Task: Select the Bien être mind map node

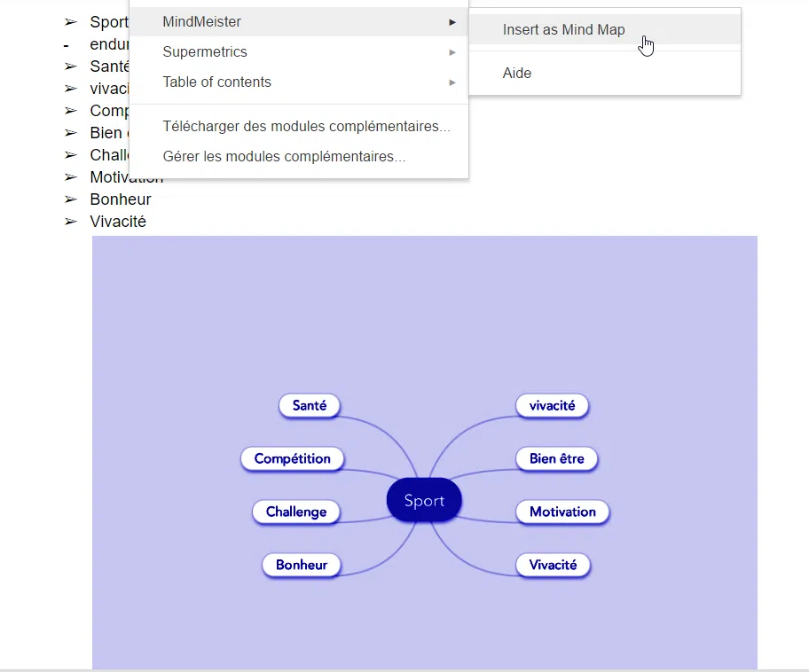Action: pyautogui.click(x=557, y=458)
